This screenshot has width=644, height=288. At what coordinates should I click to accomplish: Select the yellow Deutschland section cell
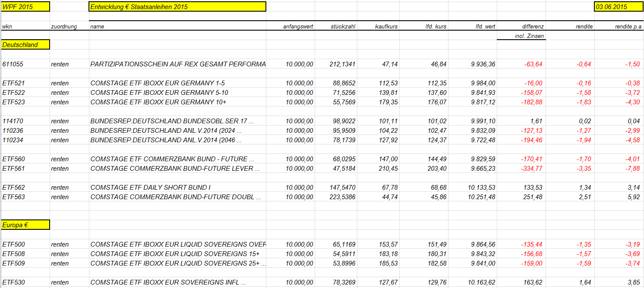pos(25,44)
